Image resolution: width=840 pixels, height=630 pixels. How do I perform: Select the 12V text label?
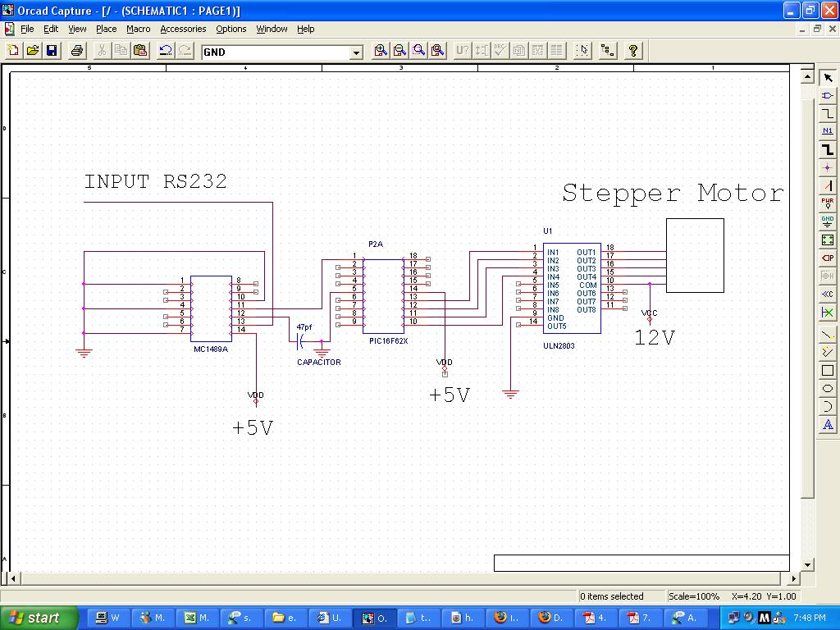(655, 337)
